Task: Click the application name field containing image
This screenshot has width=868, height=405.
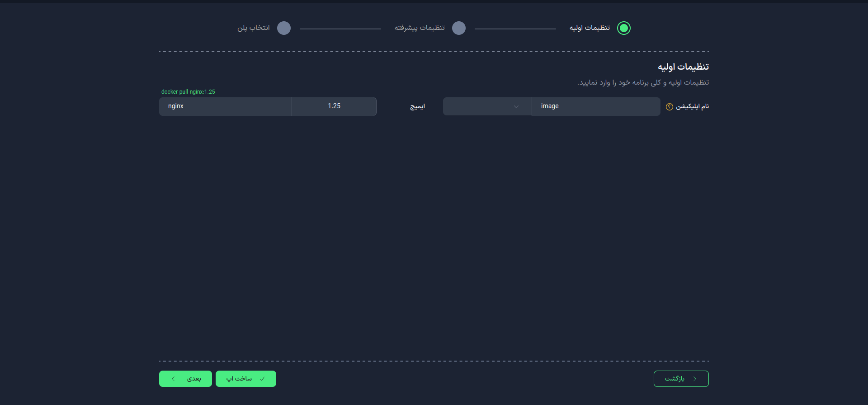Action: coord(596,106)
